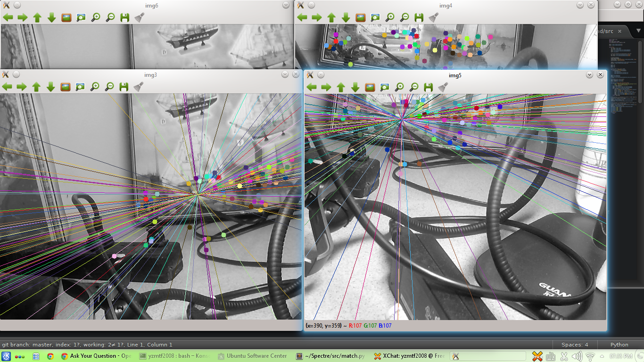Viewport: 644px width, 362px height.
Task: Pan right in the img4 window
Action: [x=317, y=17]
